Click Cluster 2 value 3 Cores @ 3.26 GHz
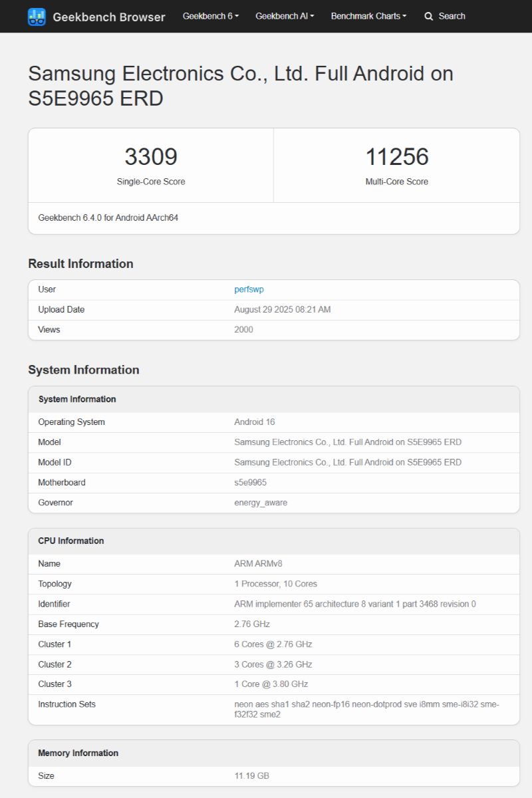 tap(273, 664)
